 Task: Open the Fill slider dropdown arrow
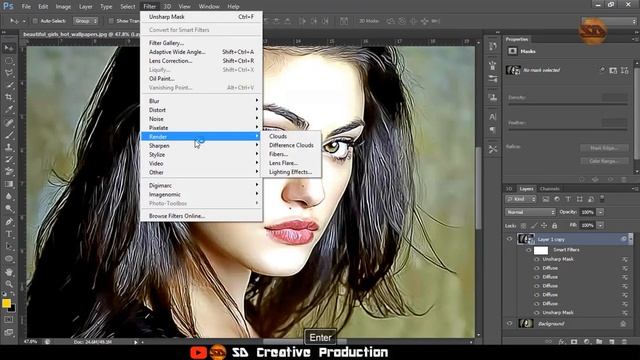(x=600, y=225)
